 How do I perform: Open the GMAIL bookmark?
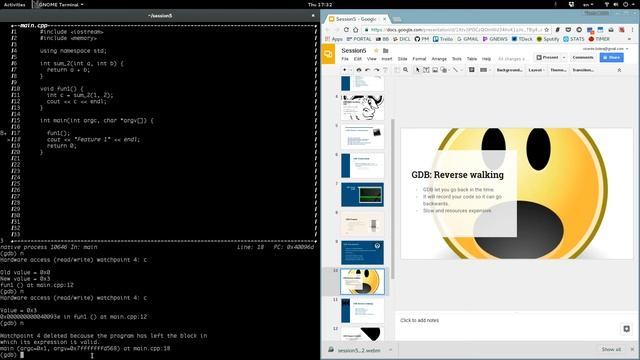click(x=468, y=39)
